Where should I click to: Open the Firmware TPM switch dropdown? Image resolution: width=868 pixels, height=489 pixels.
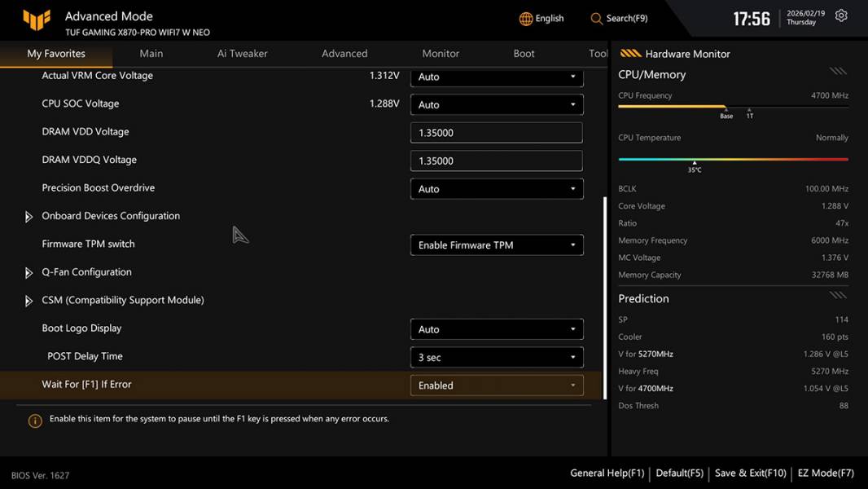point(497,244)
